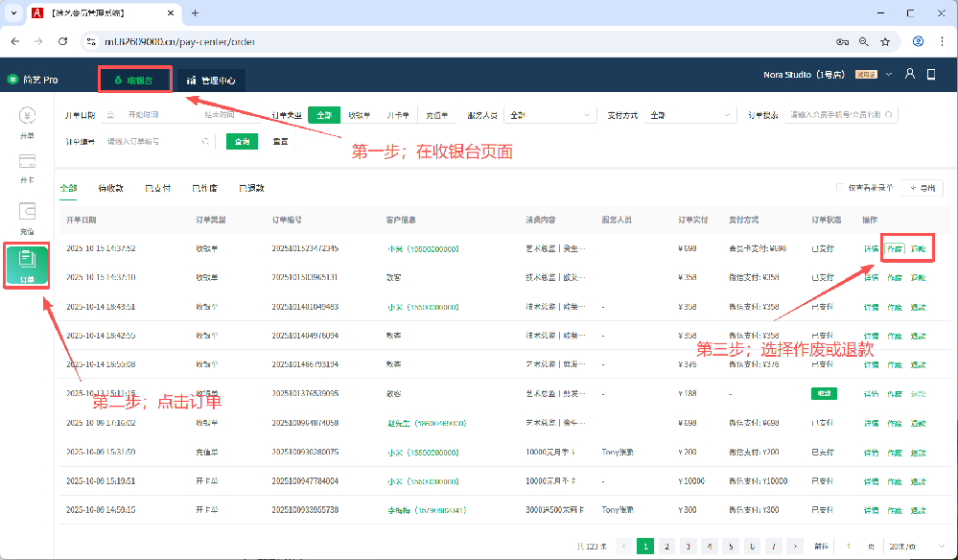
Task: Click the green 收款 badge on ¥188 order
Action: pyautogui.click(x=824, y=394)
